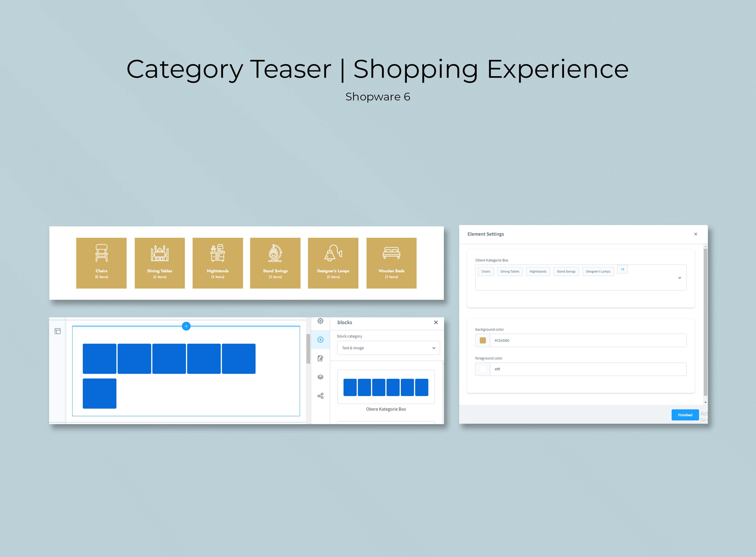Open the foreground color swatch
The width and height of the screenshot is (756, 557).
pyautogui.click(x=482, y=369)
